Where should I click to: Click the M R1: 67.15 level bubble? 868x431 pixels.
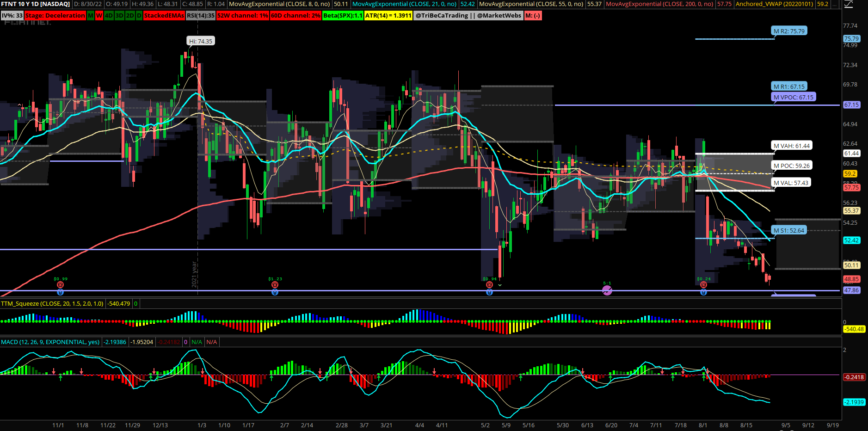coord(789,86)
